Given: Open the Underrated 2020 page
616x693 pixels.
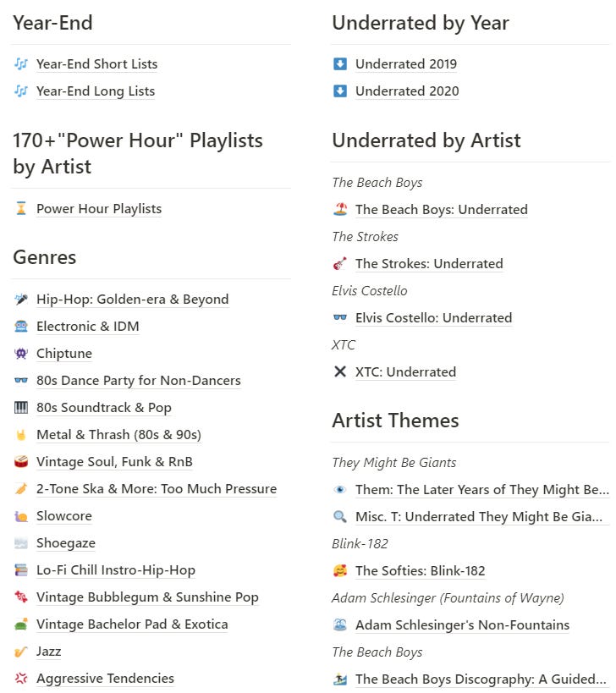Looking at the screenshot, I should pyautogui.click(x=407, y=91).
